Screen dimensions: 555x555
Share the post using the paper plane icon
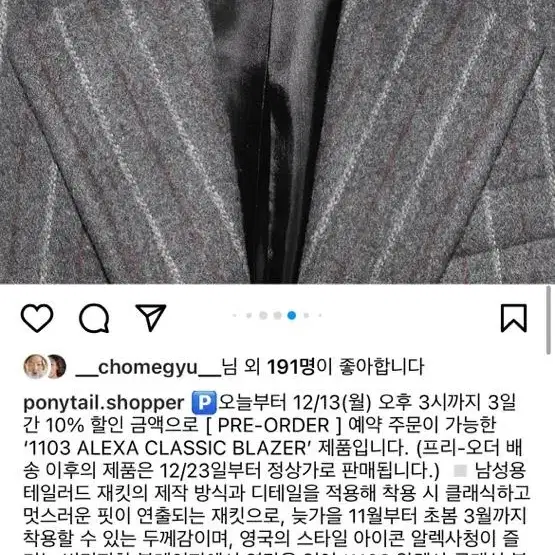click(x=151, y=317)
